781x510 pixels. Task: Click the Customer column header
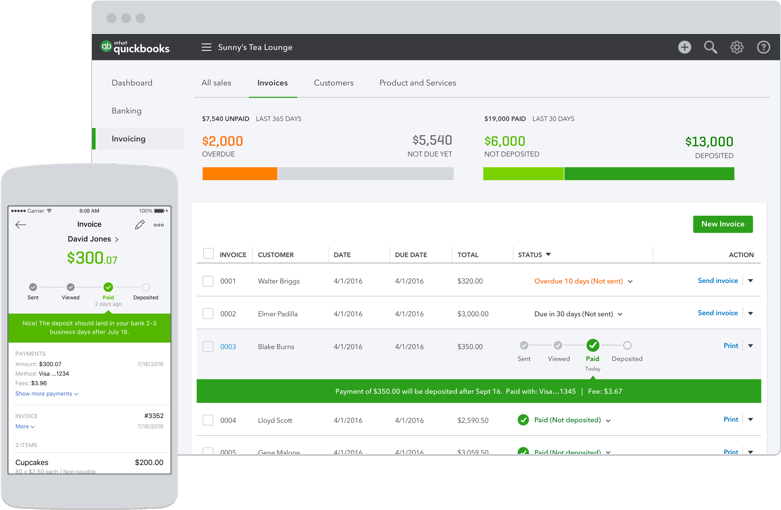tap(276, 255)
